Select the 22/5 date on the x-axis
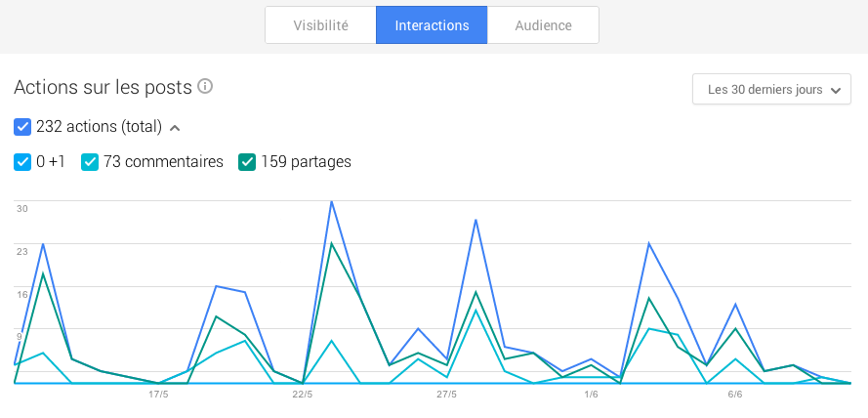This screenshot has height=418, width=868. point(303,395)
